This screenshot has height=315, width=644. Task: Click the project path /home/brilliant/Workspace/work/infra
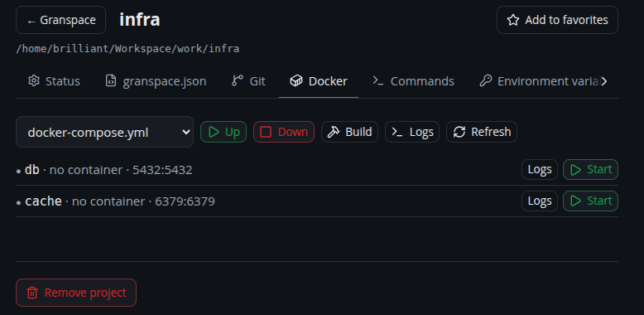pos(127,49)
